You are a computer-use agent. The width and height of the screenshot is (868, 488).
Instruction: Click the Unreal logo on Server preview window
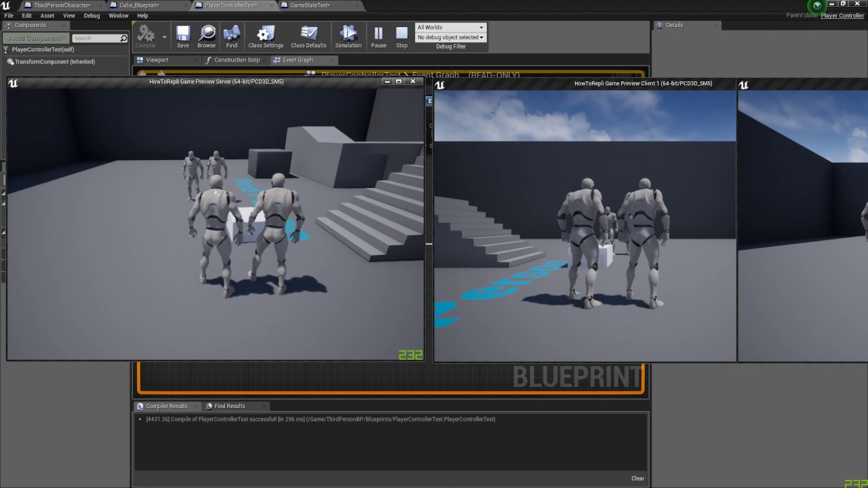tap(14, 83)
